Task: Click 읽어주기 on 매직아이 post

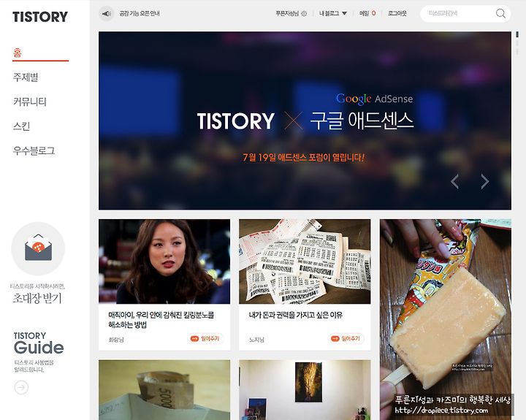Action: click(x=205, y=338)
